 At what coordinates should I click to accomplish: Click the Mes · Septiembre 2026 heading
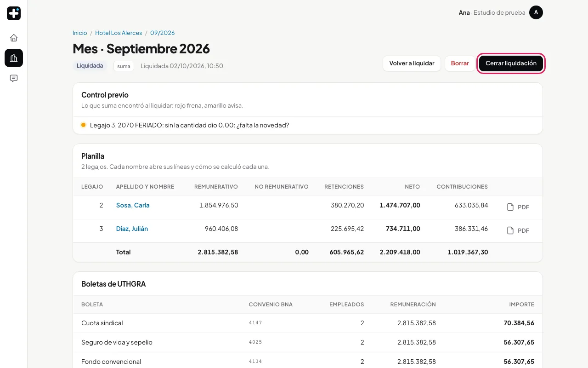click(141, 48)
